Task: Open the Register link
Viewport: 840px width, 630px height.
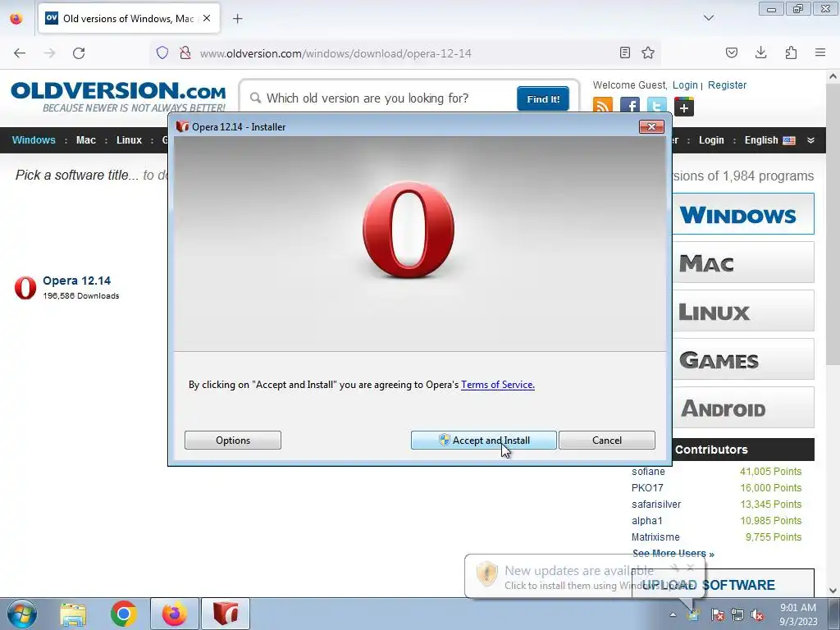Action: [x=727, y=85]
